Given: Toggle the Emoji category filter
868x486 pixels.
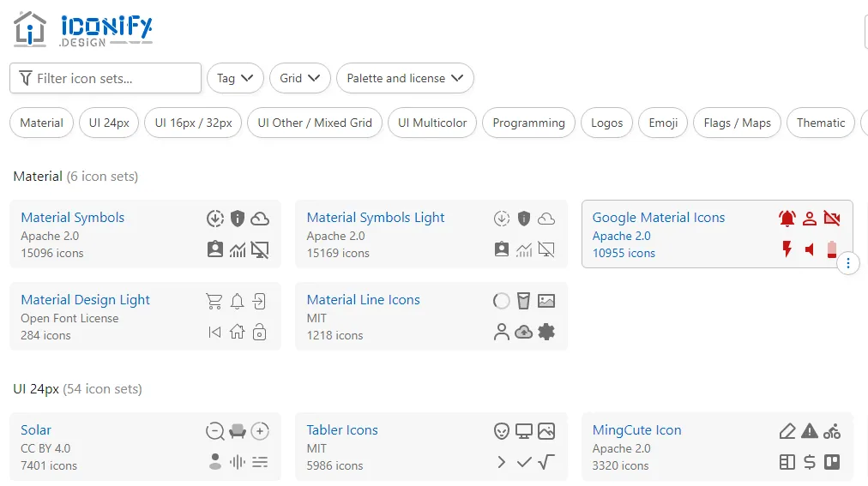Looking at the screenshot, I should (x=663, y=123).
